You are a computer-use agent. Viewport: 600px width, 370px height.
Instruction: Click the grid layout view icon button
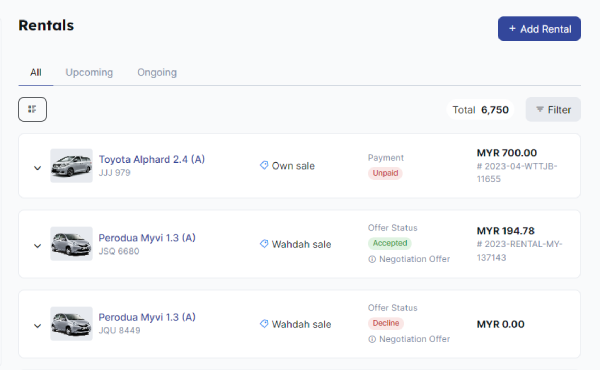(x=33, y=109)
